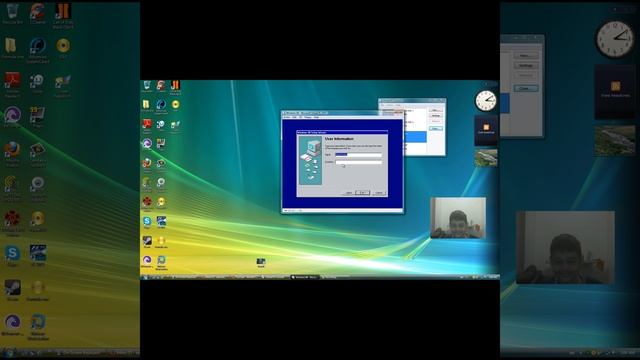Click the webcam preview window on desktop
This screenshot has height=360, width=640.
[x=458, y=218]
